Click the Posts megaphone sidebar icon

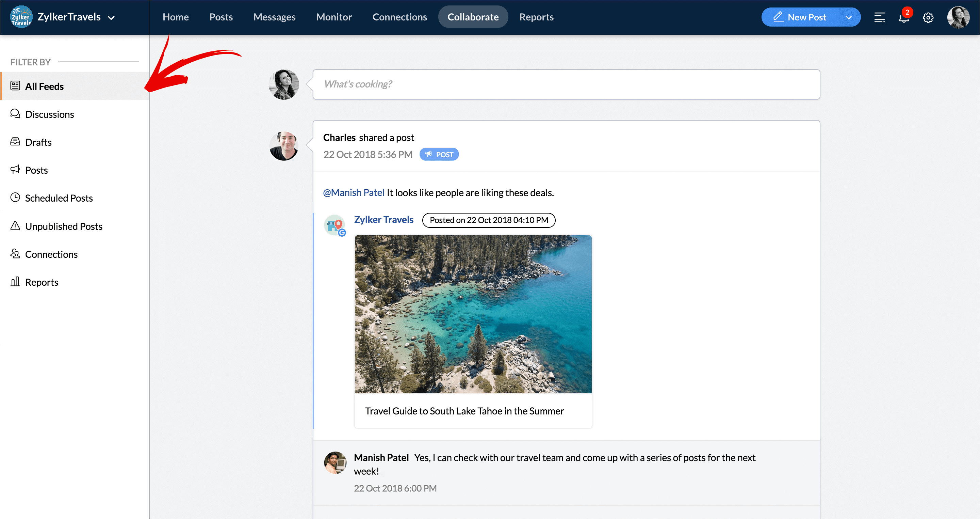[x=15, y=170]
